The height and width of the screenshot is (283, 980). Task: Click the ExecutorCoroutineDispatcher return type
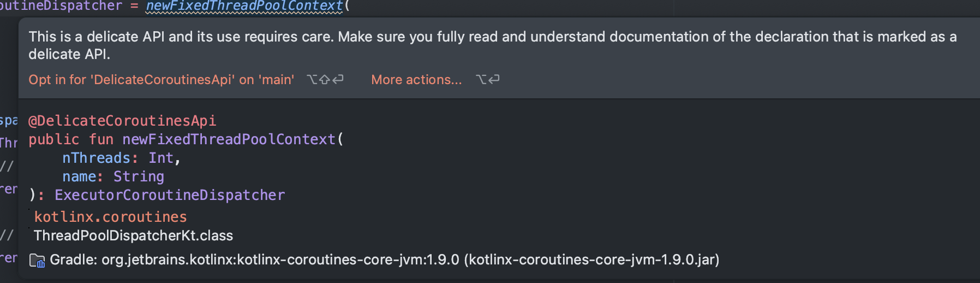[170, 195]
